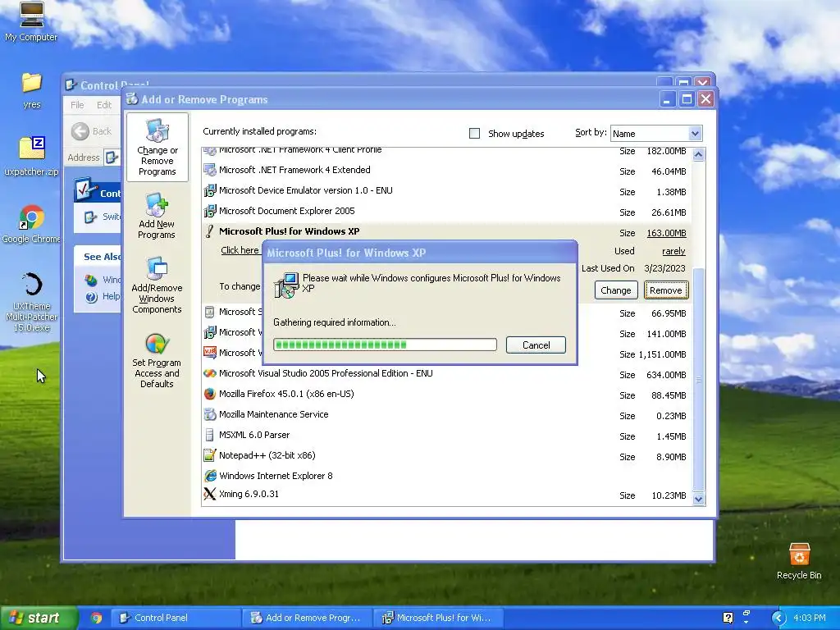The width and height of the screenshot is (840, 630).
Task: Select 'Notepad++ (32-bit x86)' entry text
Action: click(x=267, y=455)
